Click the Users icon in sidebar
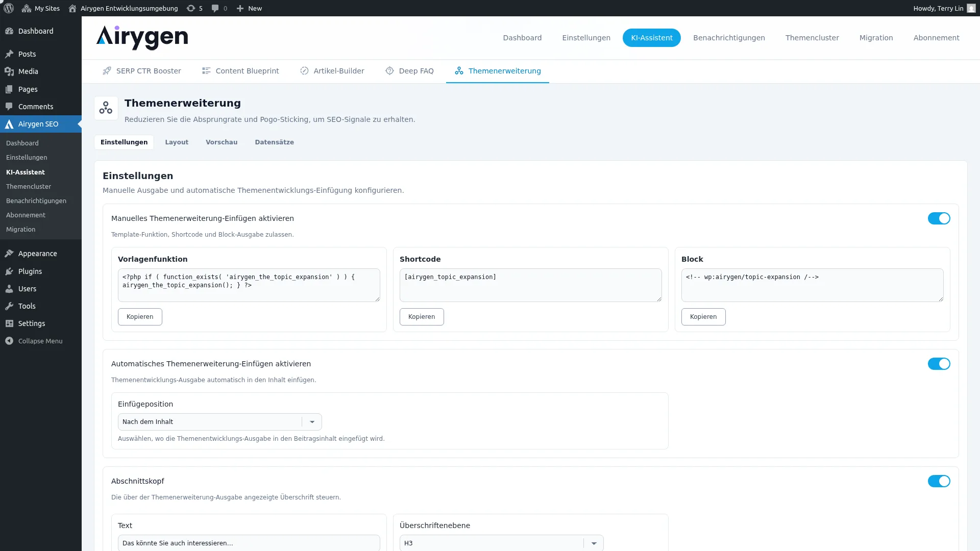This screenshot has width=980, height=551. [x=9, y=289]
